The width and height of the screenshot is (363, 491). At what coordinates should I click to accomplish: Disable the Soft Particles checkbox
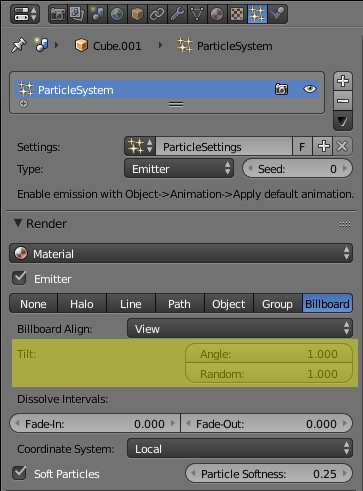(x=19, y=473)
